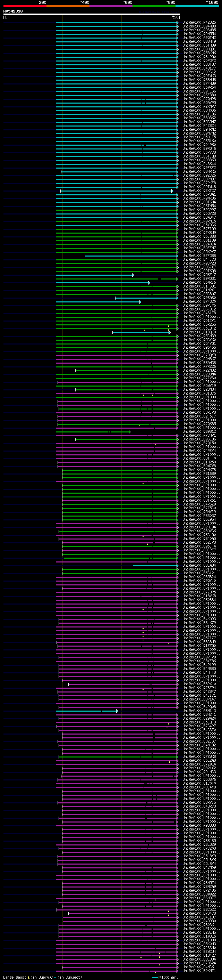Screen dimensions: 222x980
Task: Select row label UniRef100_Q9FE66
Action: click(199, 91)
